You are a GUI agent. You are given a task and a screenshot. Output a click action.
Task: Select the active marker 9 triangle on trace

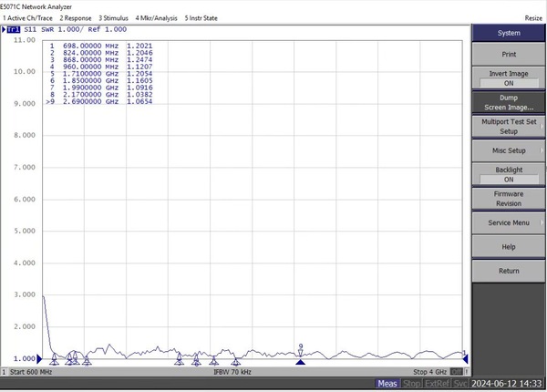(300, 360)
